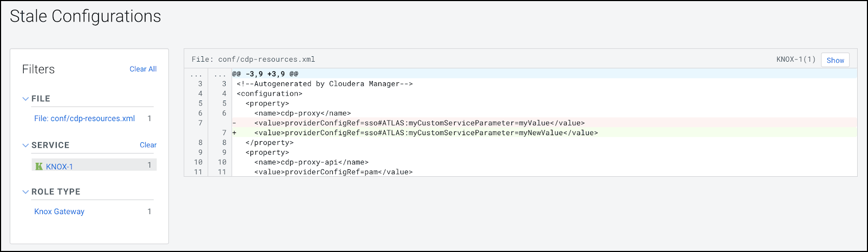This screenshot has width=868, height=252.
Task: Click the Stale Configurations page title
Action: pos(86,16)
